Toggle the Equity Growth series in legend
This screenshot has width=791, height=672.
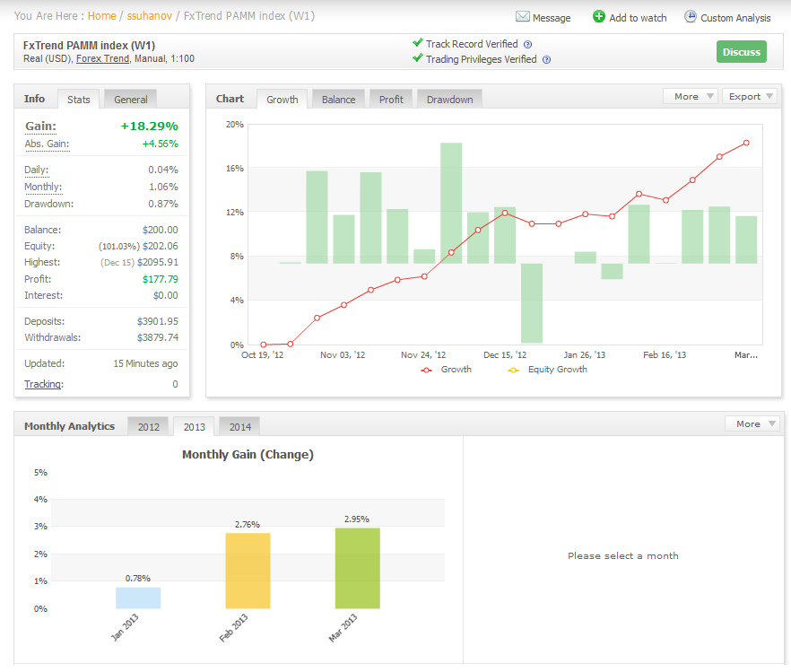(547, 370)
